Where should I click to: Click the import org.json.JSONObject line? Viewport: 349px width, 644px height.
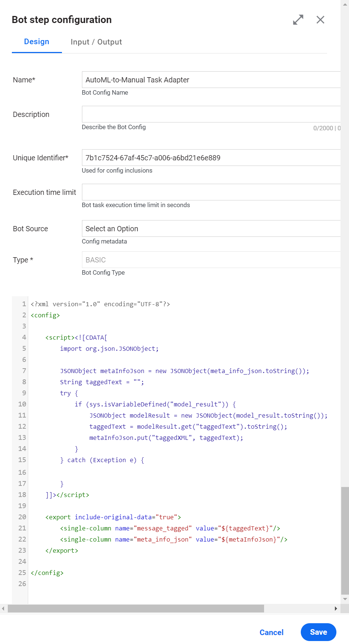coord(109,349)
